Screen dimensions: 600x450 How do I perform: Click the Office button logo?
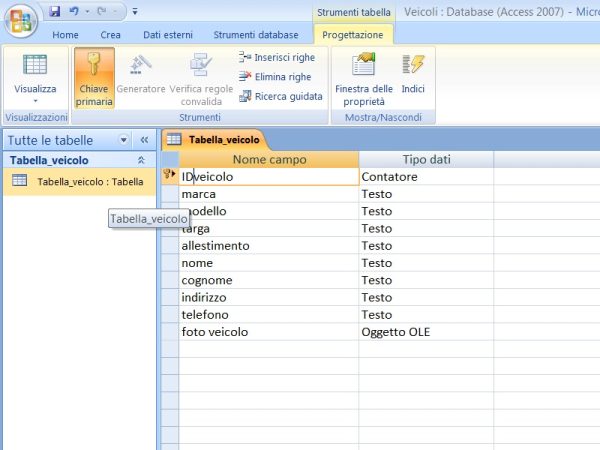pyautogui.click(x=22, y=20)
